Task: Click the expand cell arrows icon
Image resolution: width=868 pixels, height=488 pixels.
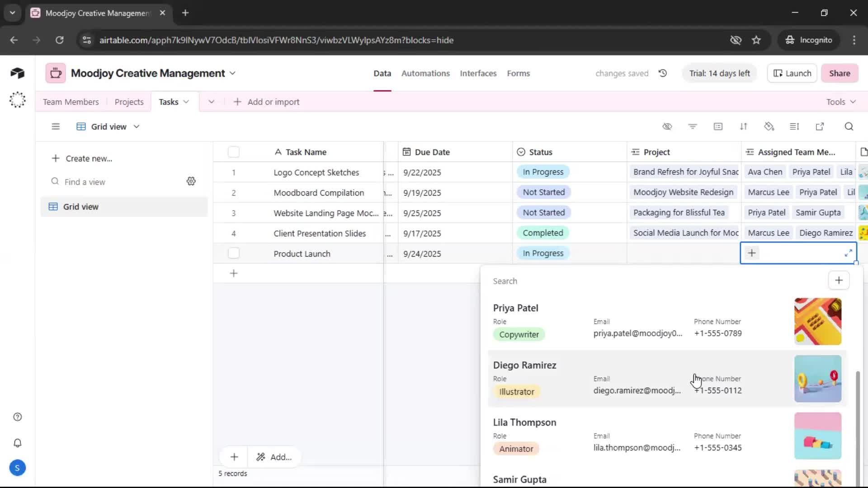Action: click(x=849, y=253)
